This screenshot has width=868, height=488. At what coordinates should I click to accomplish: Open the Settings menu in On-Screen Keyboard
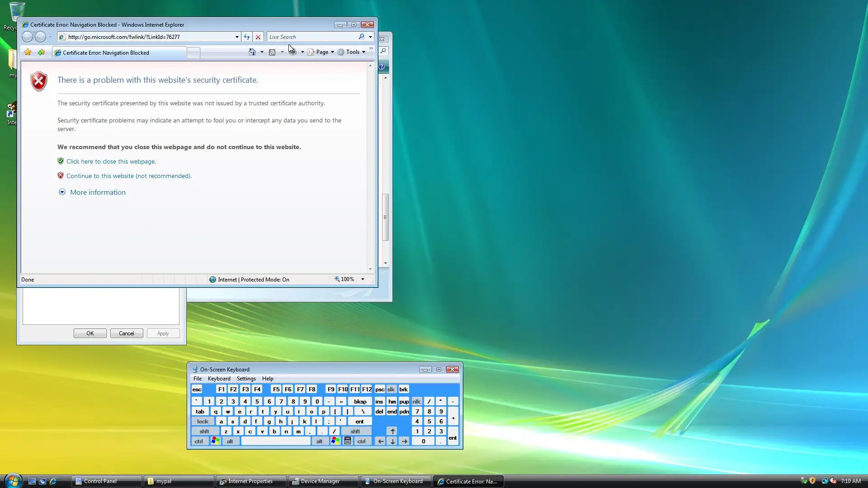point(246,379)
